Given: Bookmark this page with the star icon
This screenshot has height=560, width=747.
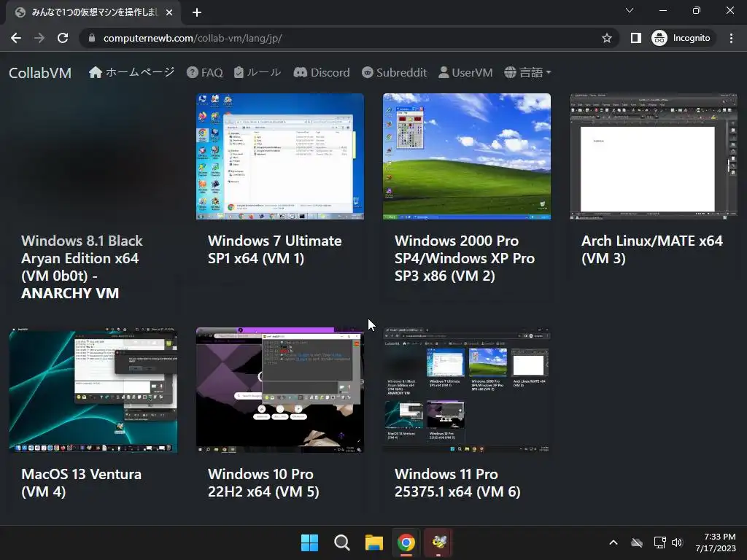Looking at the screenshot, I should pos(606,38).
